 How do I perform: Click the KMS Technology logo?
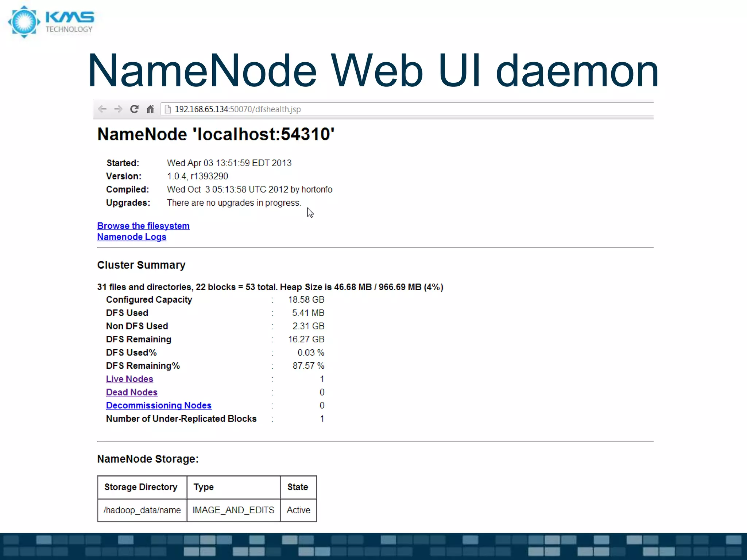tap(51, 22)
